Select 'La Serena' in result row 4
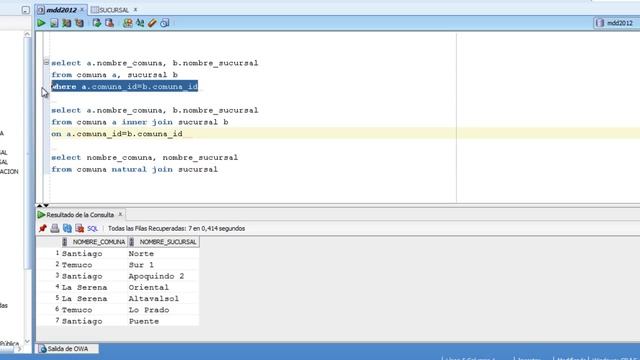 (x=84, y=287)
